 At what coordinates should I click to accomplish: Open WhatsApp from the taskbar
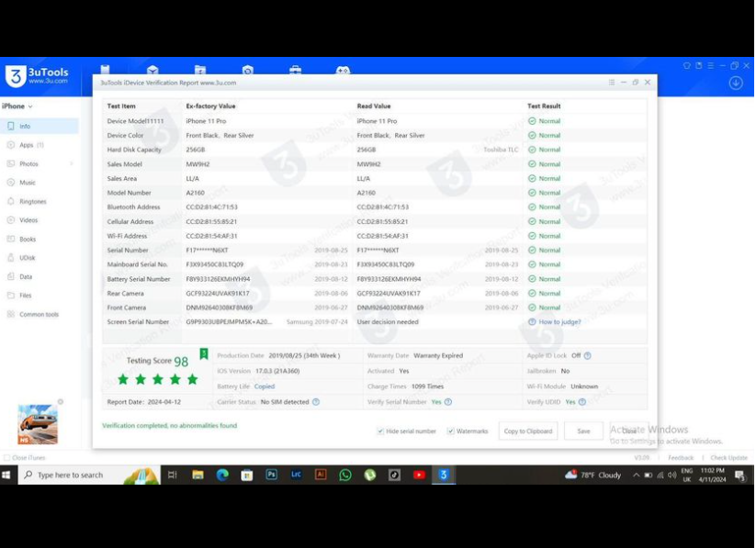(x=345, y=475)
